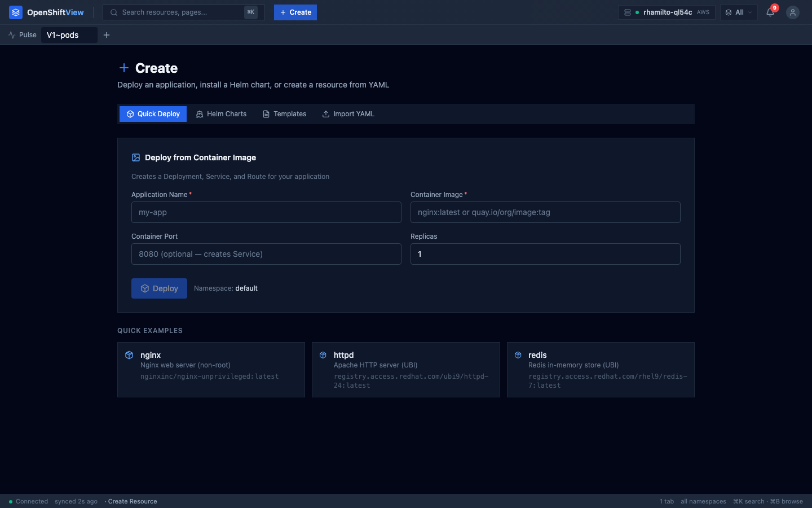The image size is (812, 508).
Task: Click the nginx example cube icon
Action: 129,355
